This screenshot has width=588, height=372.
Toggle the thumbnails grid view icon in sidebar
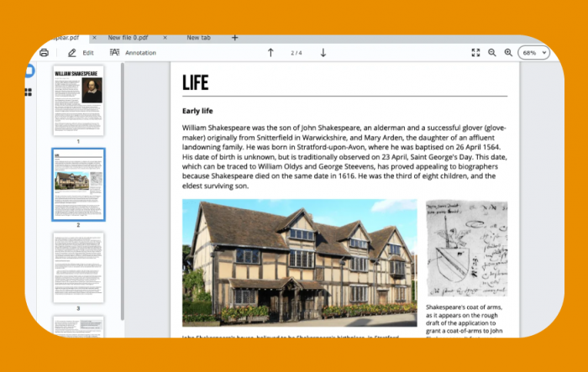(x=28, y=92)
